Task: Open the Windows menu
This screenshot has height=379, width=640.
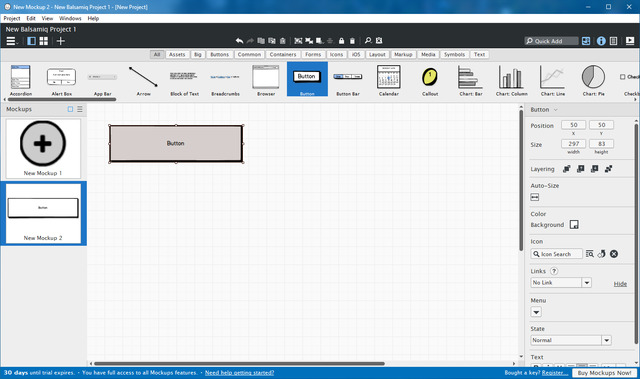Action: [x=70, y=18]
